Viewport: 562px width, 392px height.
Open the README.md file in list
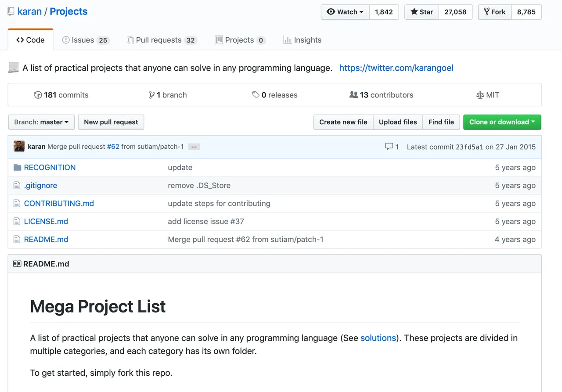pos(46,240)
